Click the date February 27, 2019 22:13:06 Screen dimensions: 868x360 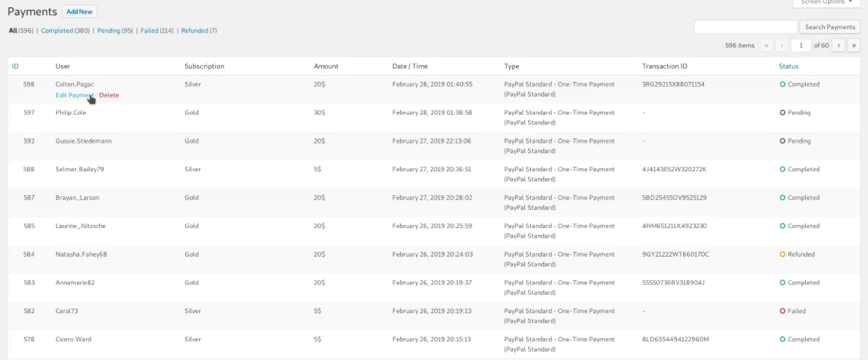tap(432, 141)
